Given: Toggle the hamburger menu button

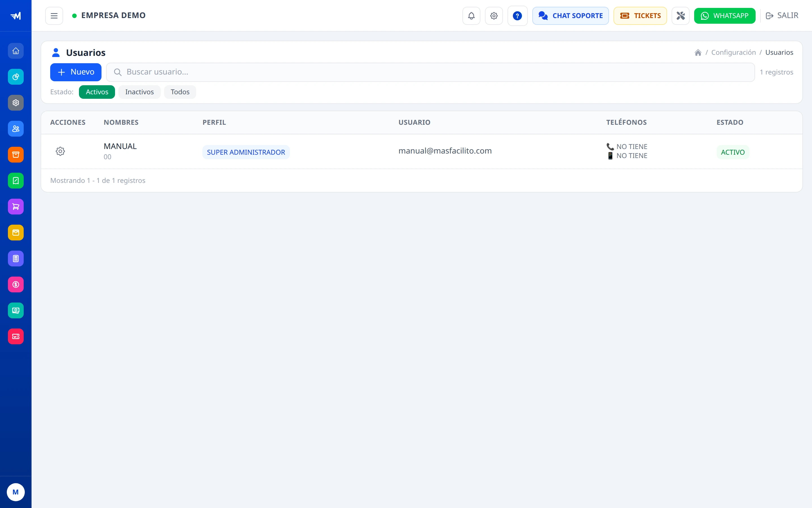Looking at the screenshot, I should [54, 16].
